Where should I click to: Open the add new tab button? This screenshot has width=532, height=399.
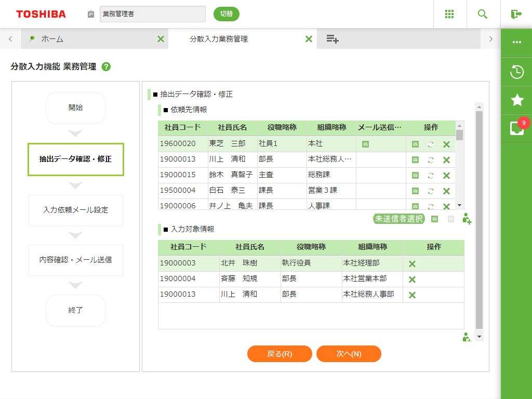332,39
